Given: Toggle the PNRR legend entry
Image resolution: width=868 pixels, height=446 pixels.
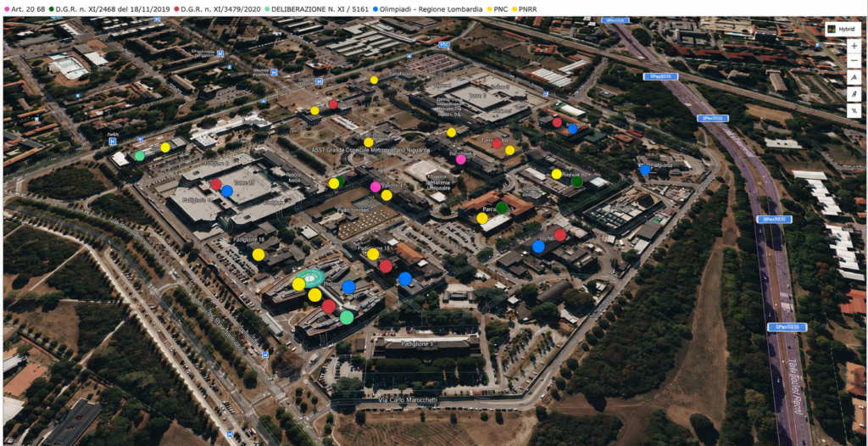Looking at the screenshot, I should click(x=524, y=8).
